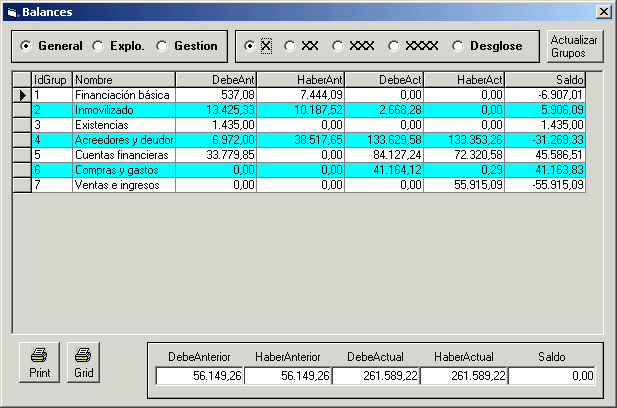Choose the single X level radio
Screen dimensions: 617x408
[250, 46]
